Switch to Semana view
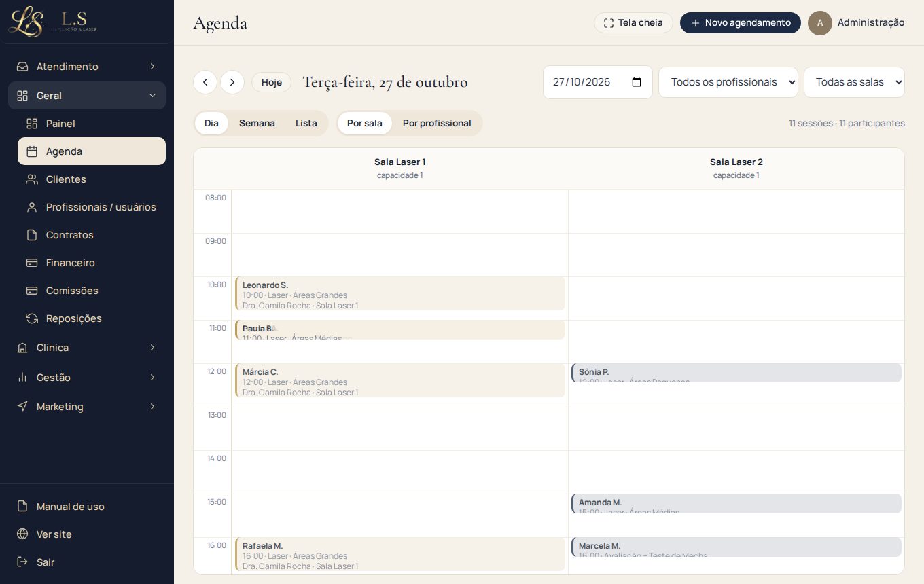Image resolution: width=924 pixels, height=584 pixels. pyautogui.click(x=257, y=124)
